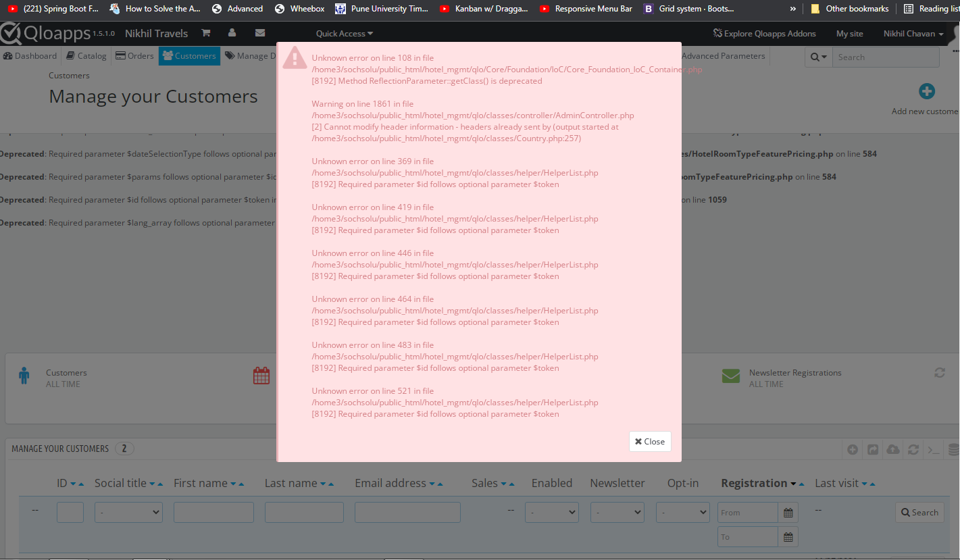This screenshot has height=560, width=960.
Task: Open the Opt-in filter dropdown
Action: pos(682,512)
